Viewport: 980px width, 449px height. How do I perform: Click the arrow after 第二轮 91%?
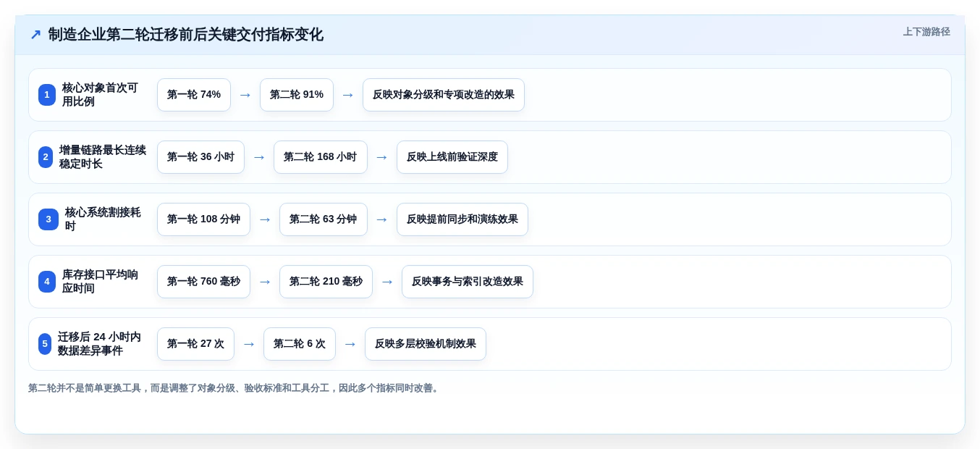[348, 95]
